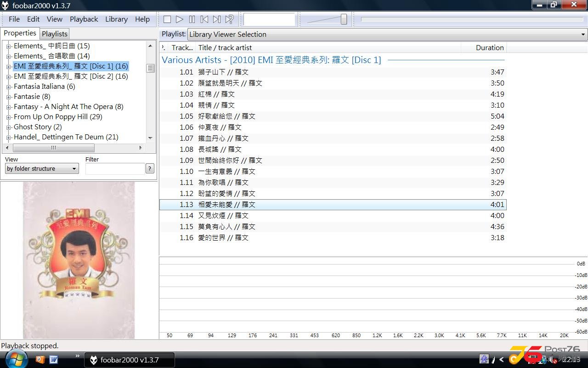Go to Previous track button

204,19
